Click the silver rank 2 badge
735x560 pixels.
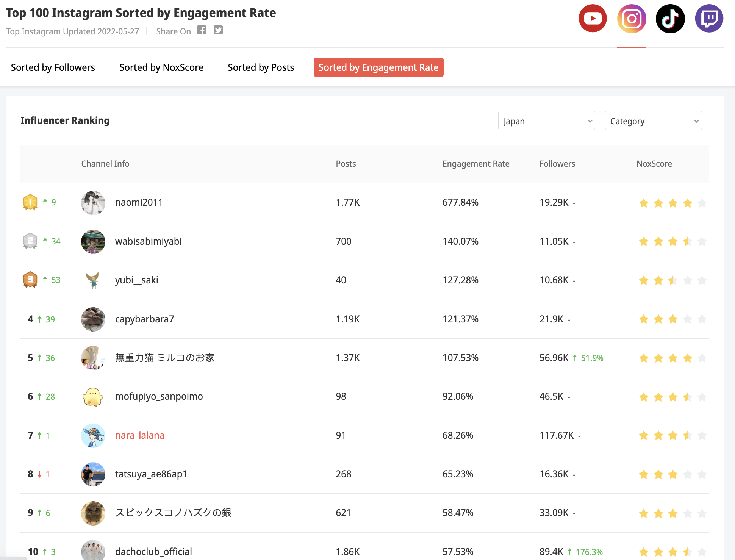tap(30, 241)
